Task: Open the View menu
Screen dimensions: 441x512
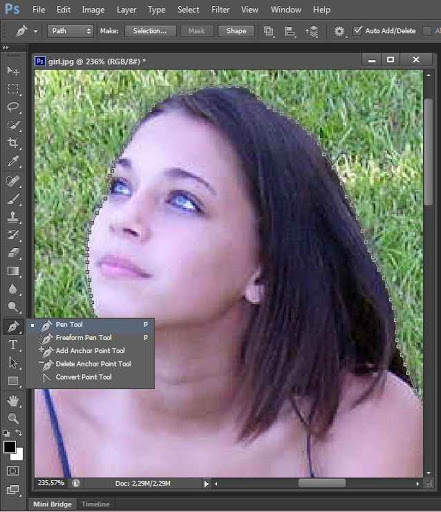Action: pyautogui.click(x=249, y=10)
